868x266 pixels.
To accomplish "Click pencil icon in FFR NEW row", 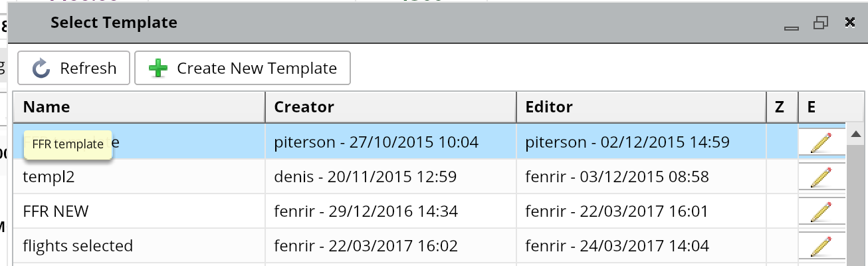I will tap(821, 211).
